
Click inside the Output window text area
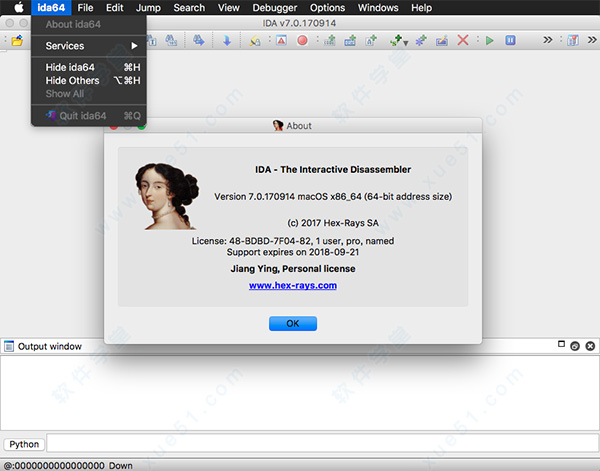point(300,393)
